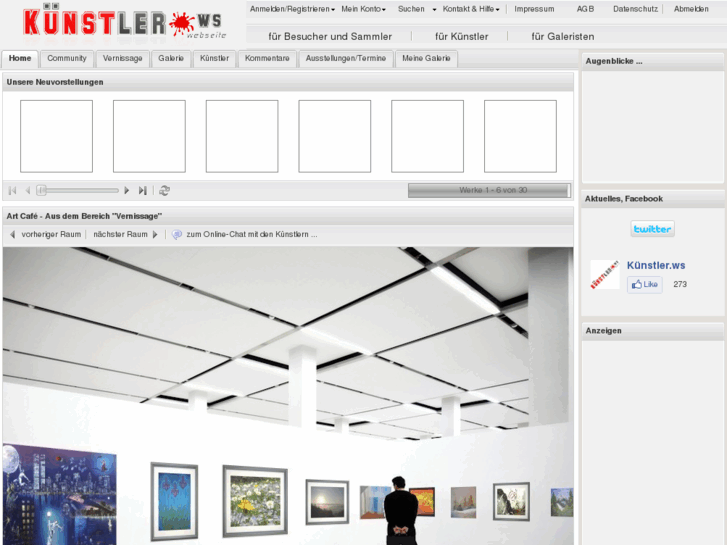This screenshot has width=727, height=545.
Task: Click the sixth Neuvorstellungen thumbnail placeholder
Action: click(x=520, y=136)
